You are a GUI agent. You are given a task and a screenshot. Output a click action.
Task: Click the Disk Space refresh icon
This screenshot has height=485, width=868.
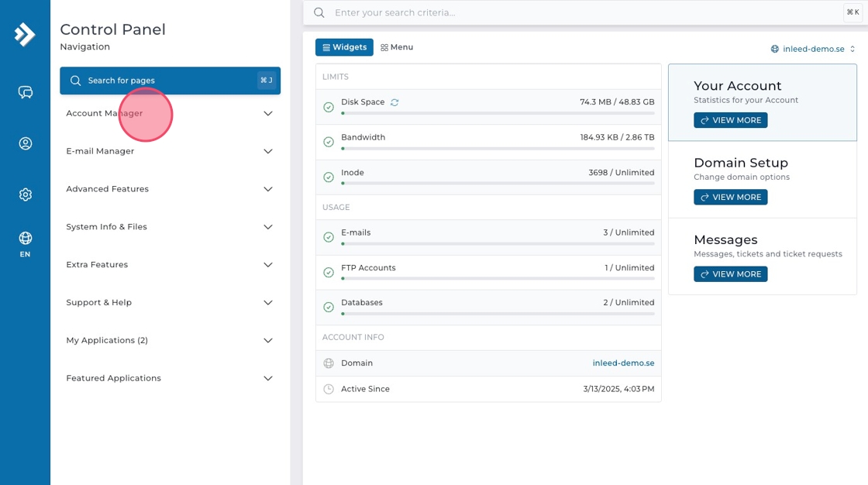tap(394, 102)
